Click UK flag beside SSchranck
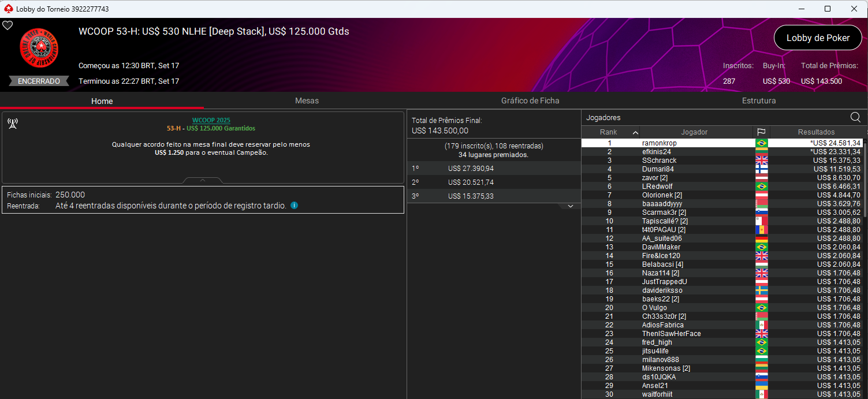This screenshot has width=868, height=399. pos(762,160)
